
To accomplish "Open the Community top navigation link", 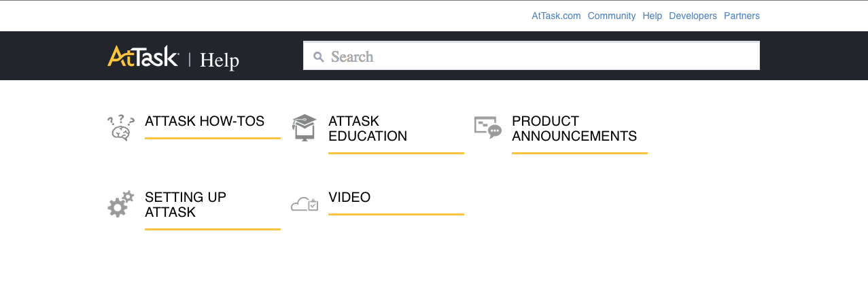I will (612, 16).
